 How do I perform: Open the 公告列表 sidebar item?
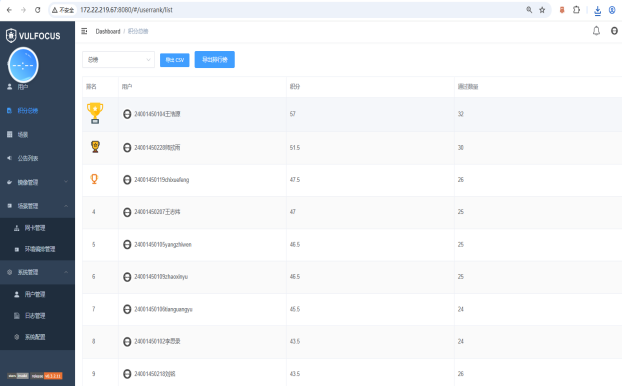tap(37, 158)
